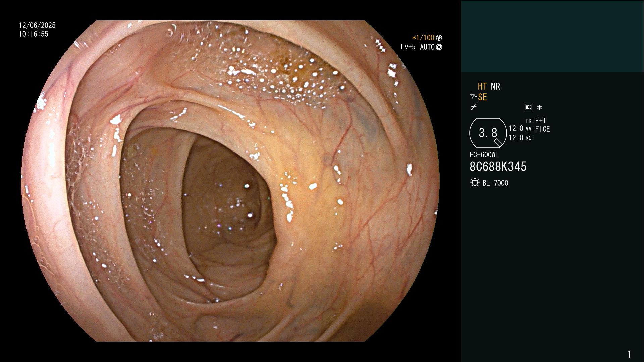The height and width of the screenshot is (362, 644).
Task: Click the date 12/06/2025
Action: [37, 25]
